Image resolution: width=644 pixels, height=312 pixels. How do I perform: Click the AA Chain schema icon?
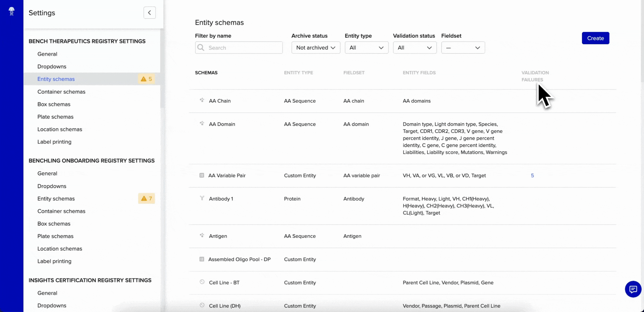point(202,100)
